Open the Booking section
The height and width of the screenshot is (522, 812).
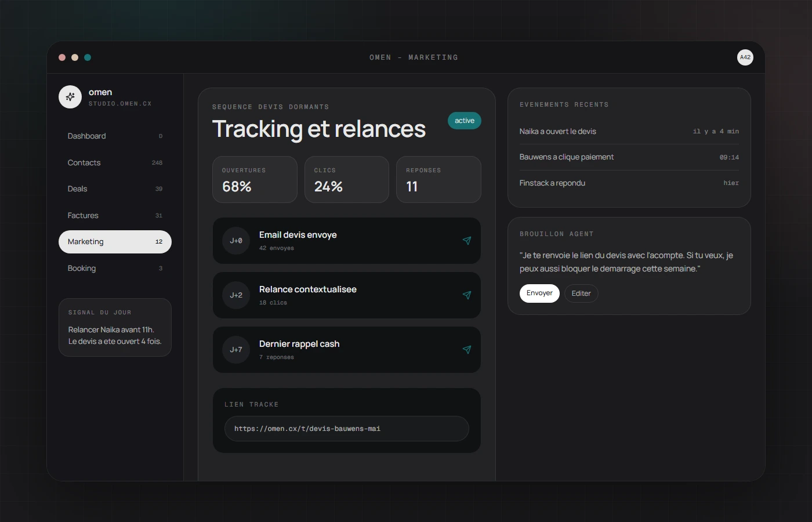coord(115,268)
